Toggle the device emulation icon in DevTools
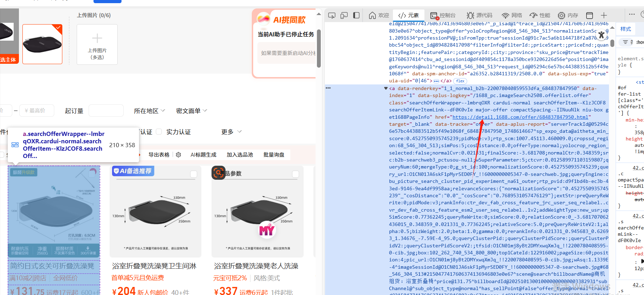Screen dimensions: 644x295 tap(344, 15)
